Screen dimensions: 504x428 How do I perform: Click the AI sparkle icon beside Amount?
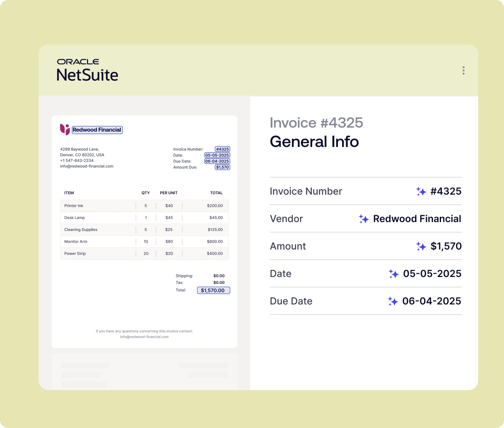pos(421,246)
